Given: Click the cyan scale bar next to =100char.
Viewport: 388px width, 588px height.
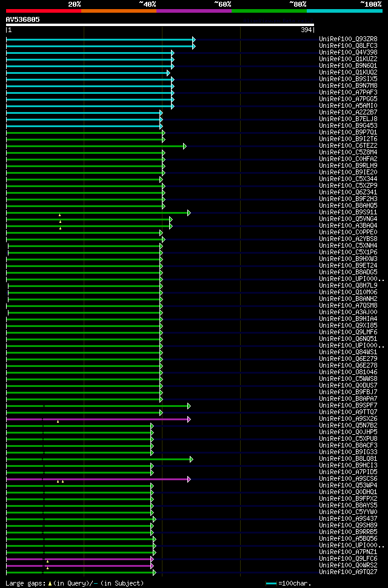Looking at the screenshot, I should (271, 584).
